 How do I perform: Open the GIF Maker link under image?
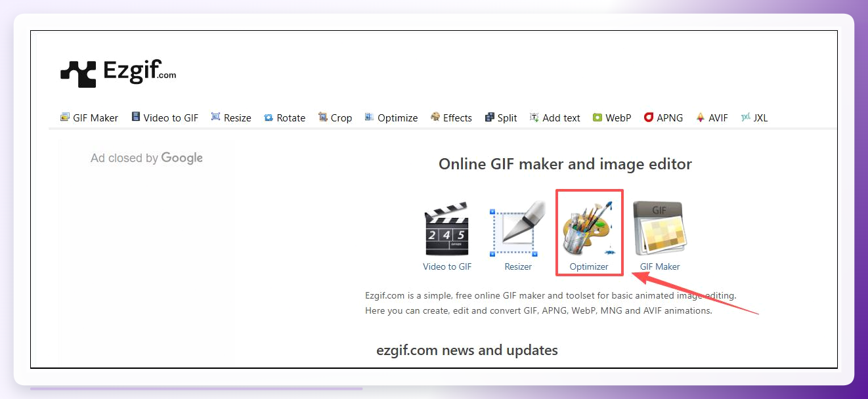pyautogui.click(x=660, y=266)
